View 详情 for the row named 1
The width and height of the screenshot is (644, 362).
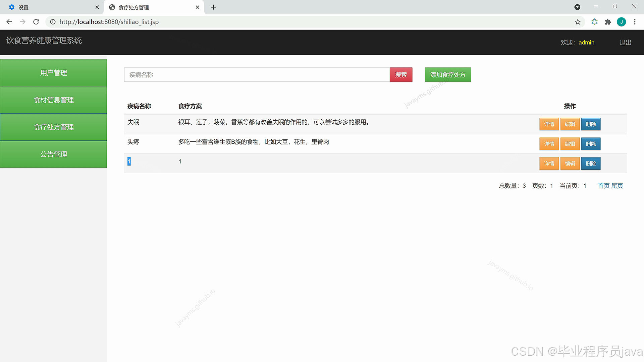(x=549, y=164)
